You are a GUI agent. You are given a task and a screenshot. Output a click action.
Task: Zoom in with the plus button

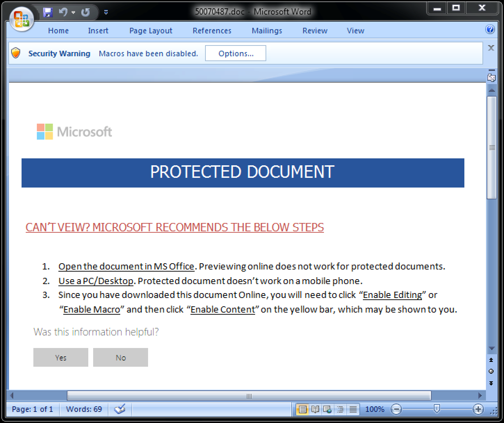click(478, 409)
